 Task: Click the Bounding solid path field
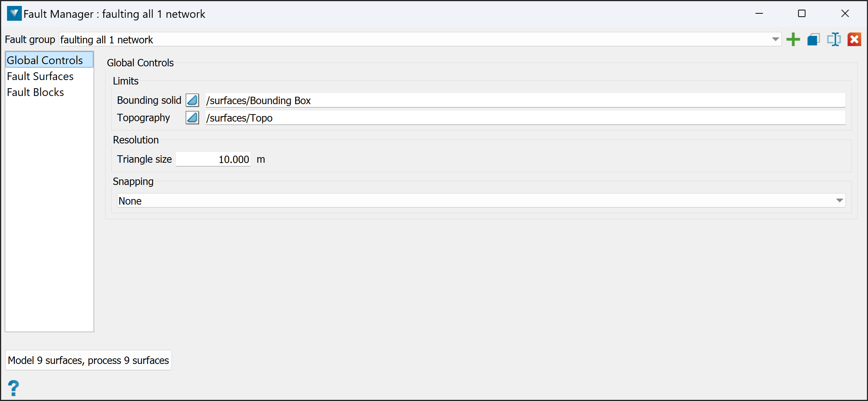pos(525,100)
